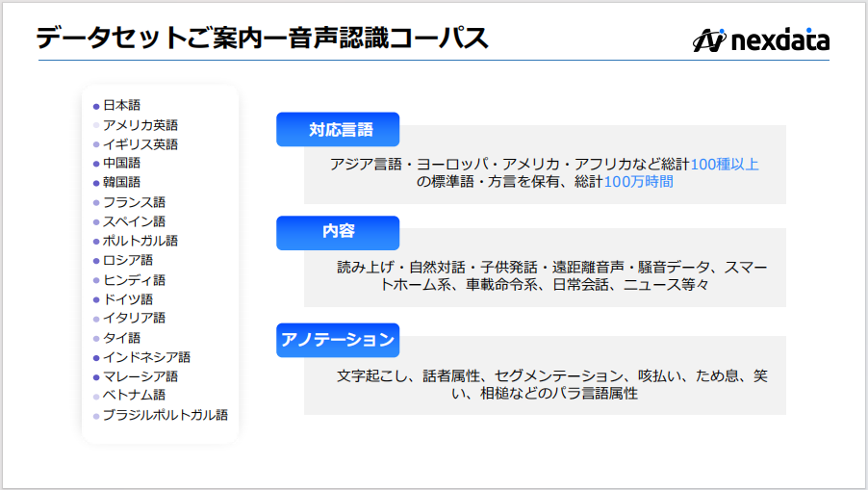
Task: Click the bullet dot beside 日本語
Action: point(96,106)
